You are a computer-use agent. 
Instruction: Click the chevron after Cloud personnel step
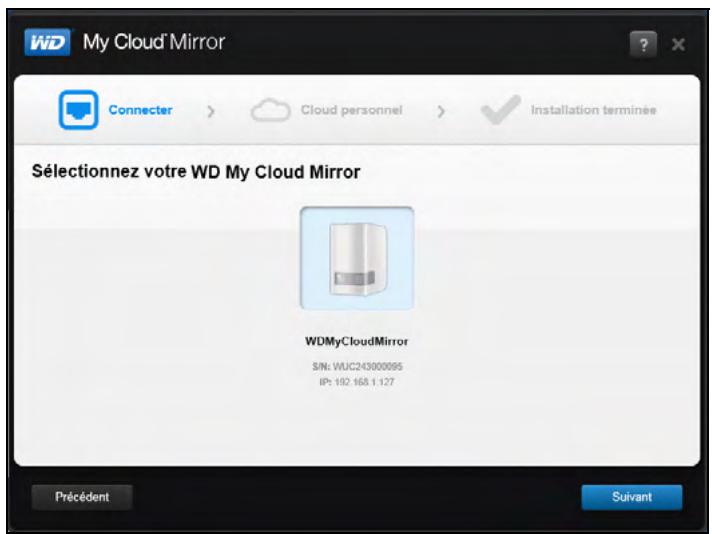[x=441, y=111]
